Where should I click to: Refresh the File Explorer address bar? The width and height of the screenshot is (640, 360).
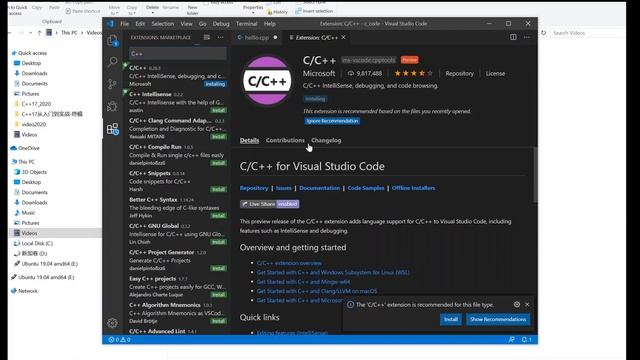coord(543,33)
